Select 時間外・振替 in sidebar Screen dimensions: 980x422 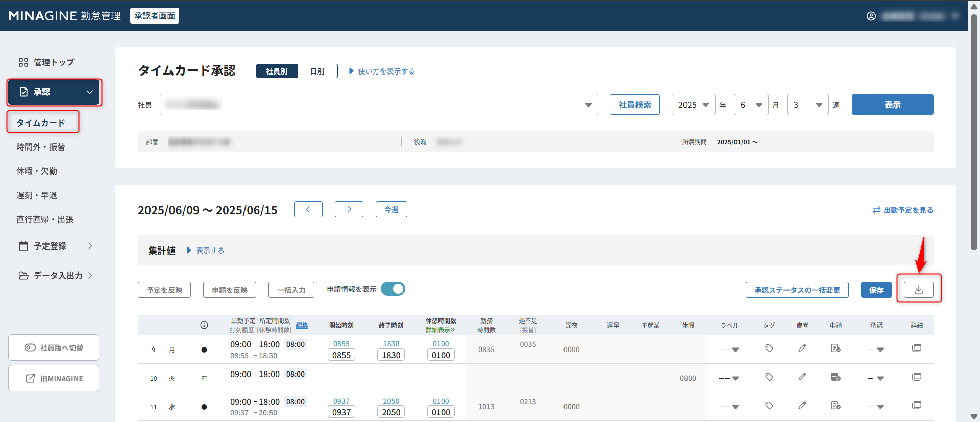[41, 147]
